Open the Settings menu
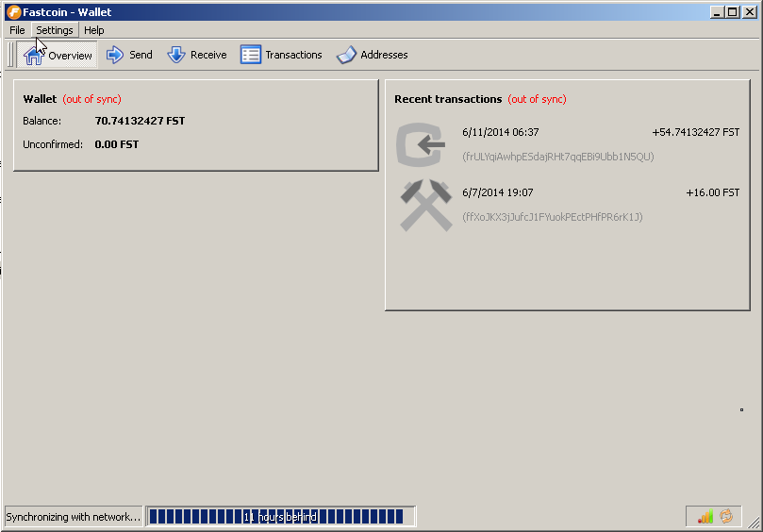 coord(55,30)
